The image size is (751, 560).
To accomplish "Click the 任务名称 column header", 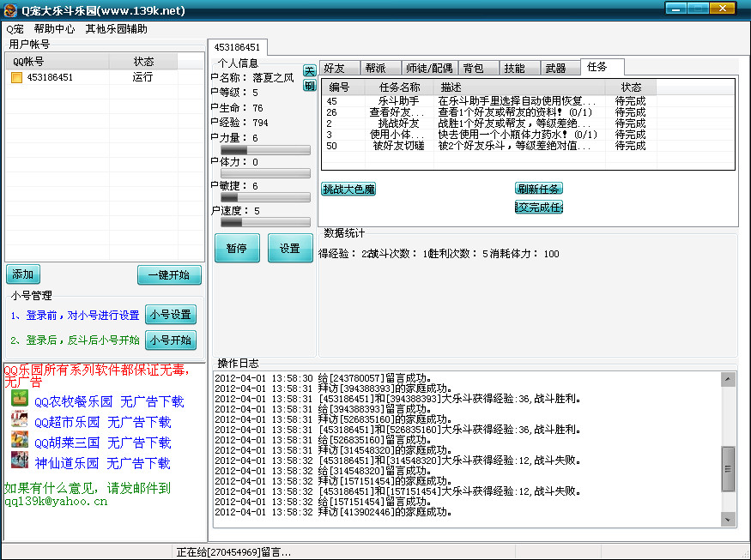I will coord(399,87).
